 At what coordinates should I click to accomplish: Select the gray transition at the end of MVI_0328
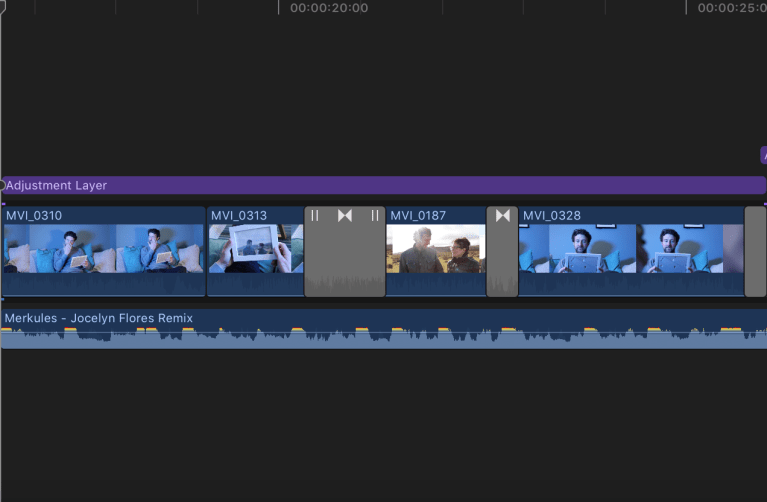pyautogui.click(x=755, y=251)
